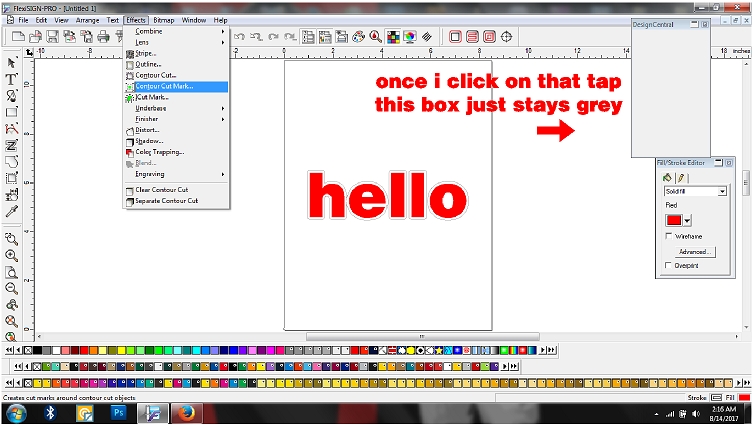Screen dimensions: 754x426
Task: Choose Contour Cut Mark... menu item
Action: pyautogui.click(x=176, y=86)
